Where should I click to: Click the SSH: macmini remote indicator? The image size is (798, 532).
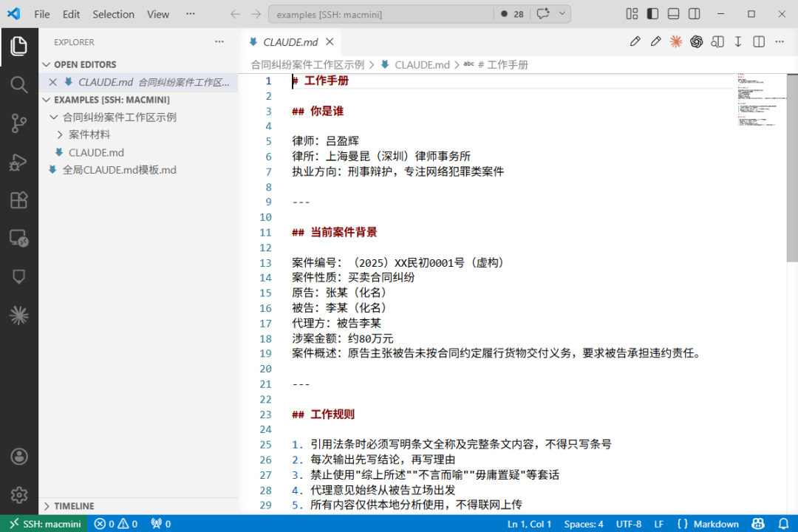[x=45, y=524]
